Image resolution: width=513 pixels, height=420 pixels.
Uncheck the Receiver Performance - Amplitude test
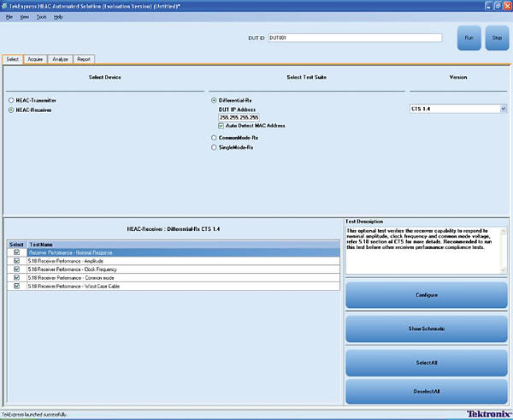(16, 261)
